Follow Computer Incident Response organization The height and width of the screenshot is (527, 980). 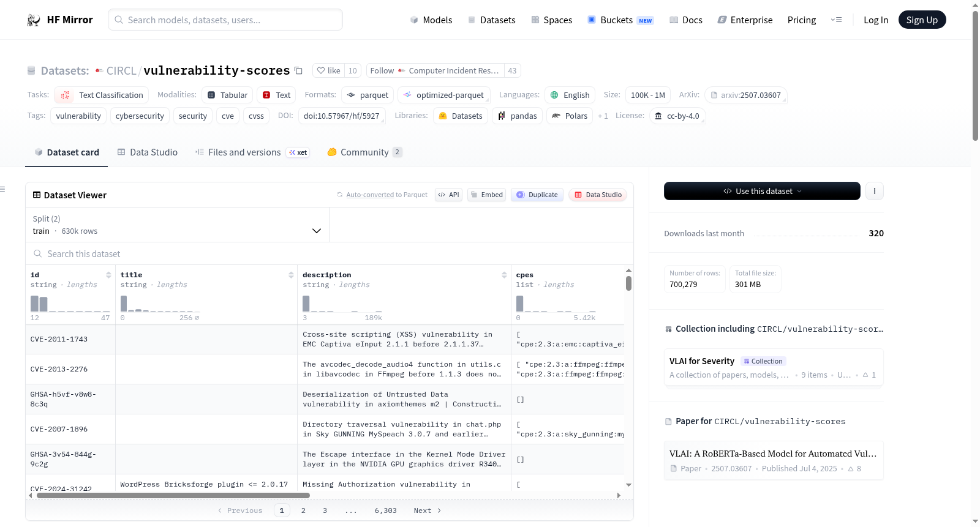[435, 70]
